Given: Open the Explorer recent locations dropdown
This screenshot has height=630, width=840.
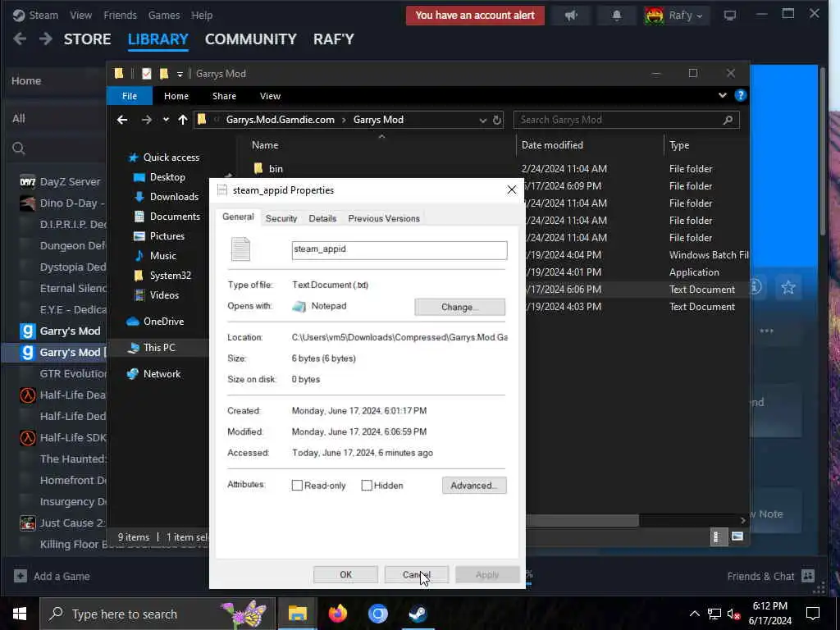Looking at the screenshot, I should [x=166, y=120].
